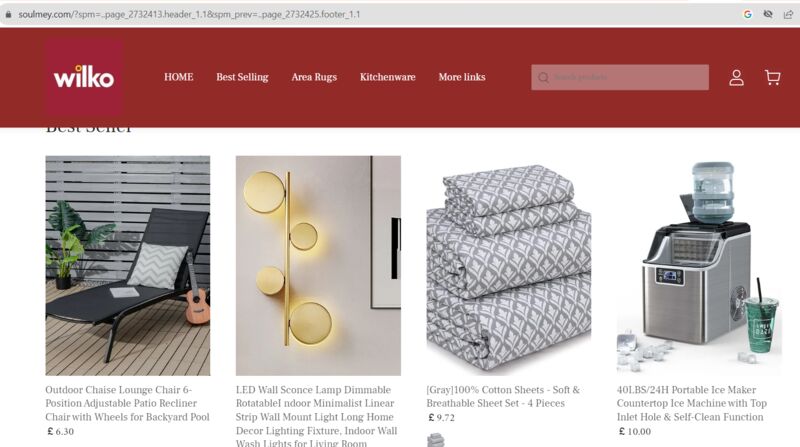Viewport: 800px width, 447px height.
Task: Open the Best Selling menu item
Action: 242,78
